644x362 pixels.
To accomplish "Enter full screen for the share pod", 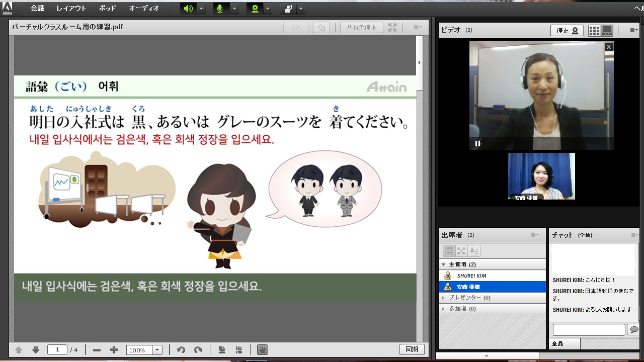I will click(x=392, y=28).
